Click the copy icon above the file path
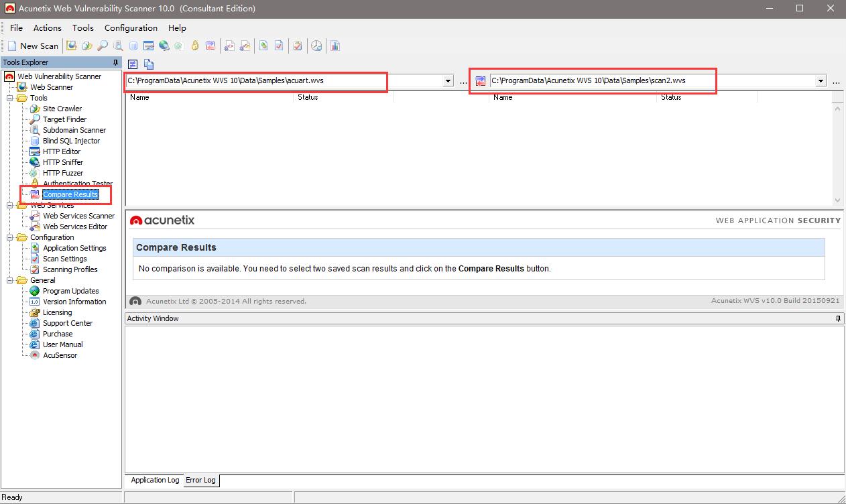This screenshot has height=504, width=846. pos(149,64)
